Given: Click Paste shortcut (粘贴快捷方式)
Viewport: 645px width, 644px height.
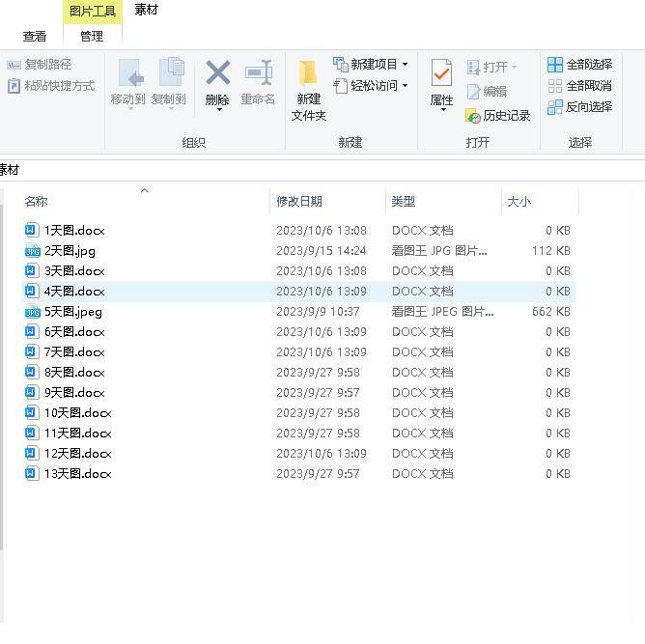Looking at the screenshot, I should [x=51, y=86].
